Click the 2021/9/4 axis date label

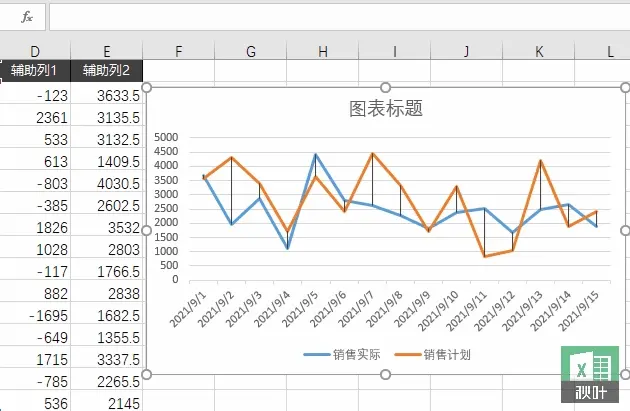[x=272, y=309]
